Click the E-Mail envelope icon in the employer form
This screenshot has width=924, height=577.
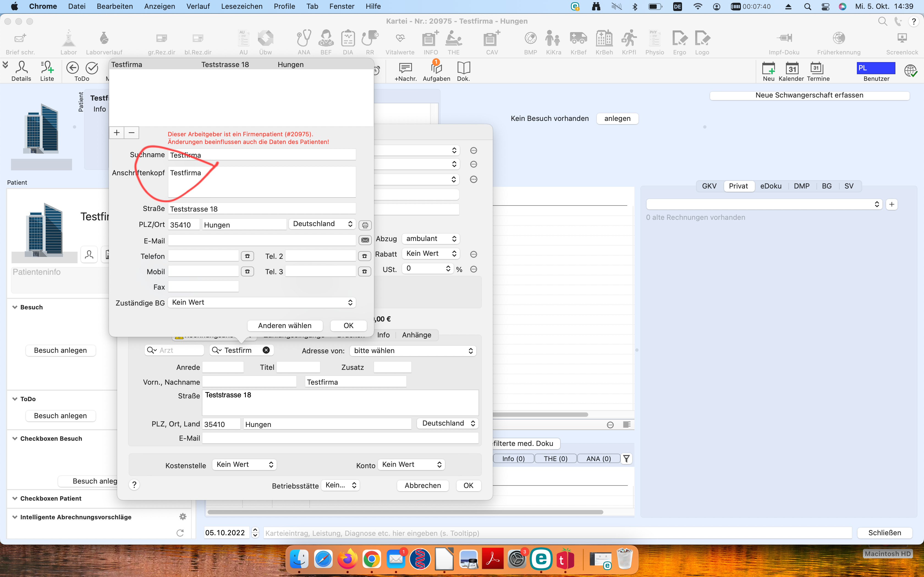365,240
